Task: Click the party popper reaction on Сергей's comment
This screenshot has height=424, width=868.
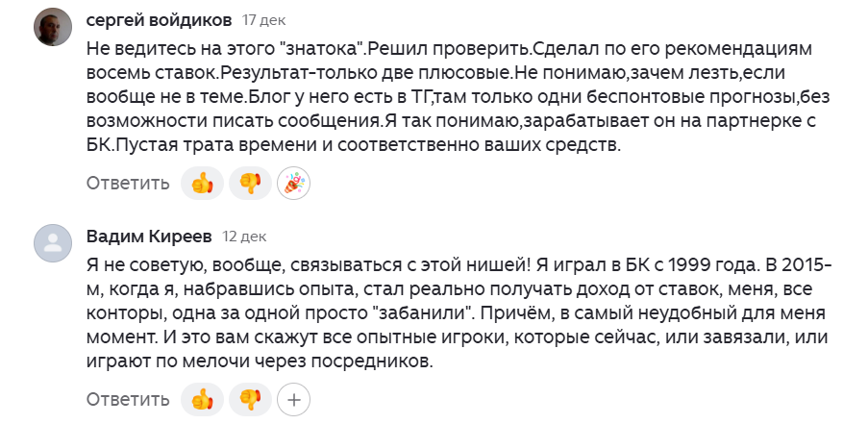Action: tap(293, 183)
